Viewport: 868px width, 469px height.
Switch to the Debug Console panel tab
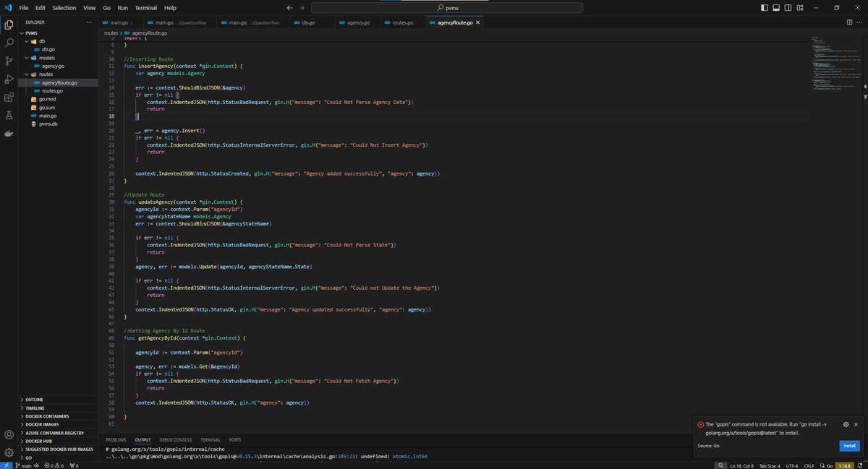(x=176, y=439)
